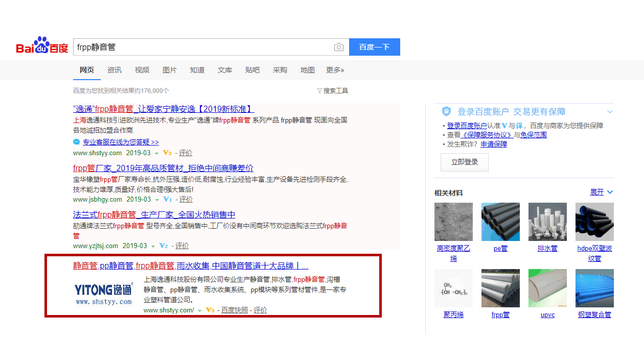
Task: Click 搜索工具 text
Action: pos(336,91)
